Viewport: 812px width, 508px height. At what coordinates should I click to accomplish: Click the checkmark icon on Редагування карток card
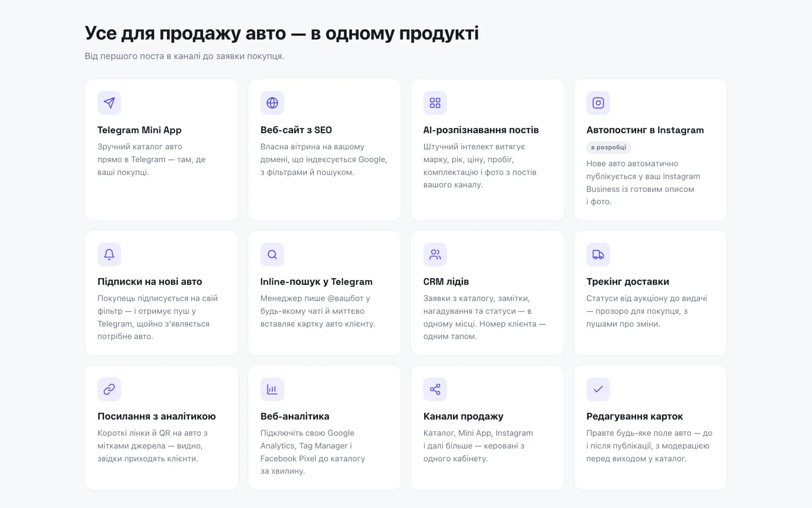pyautogui.click(x=598, y=389)
